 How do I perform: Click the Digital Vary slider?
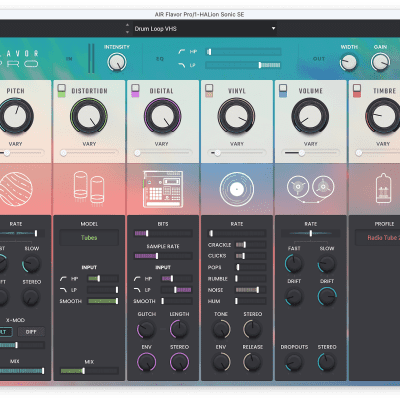(x=163, y=153)
